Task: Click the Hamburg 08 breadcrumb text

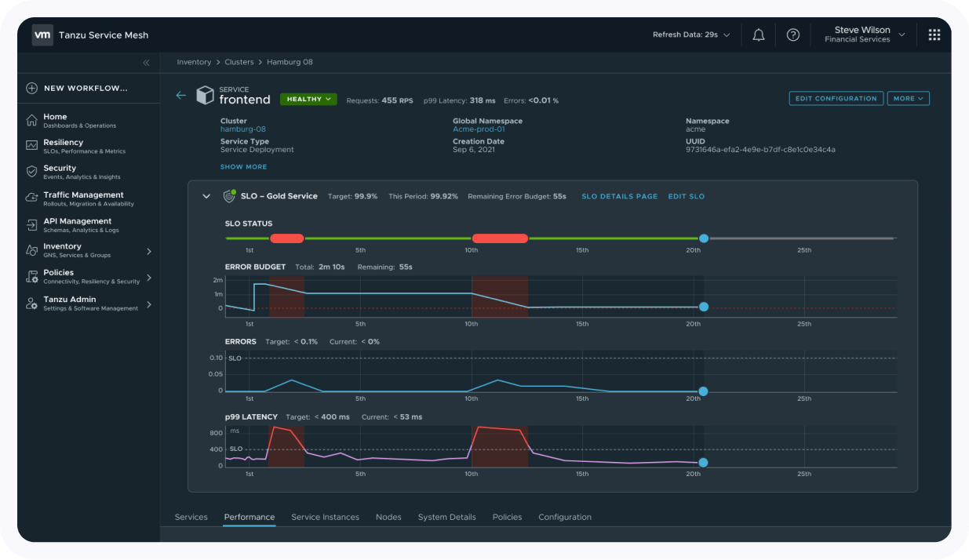Action: click(x=290, y=62)
